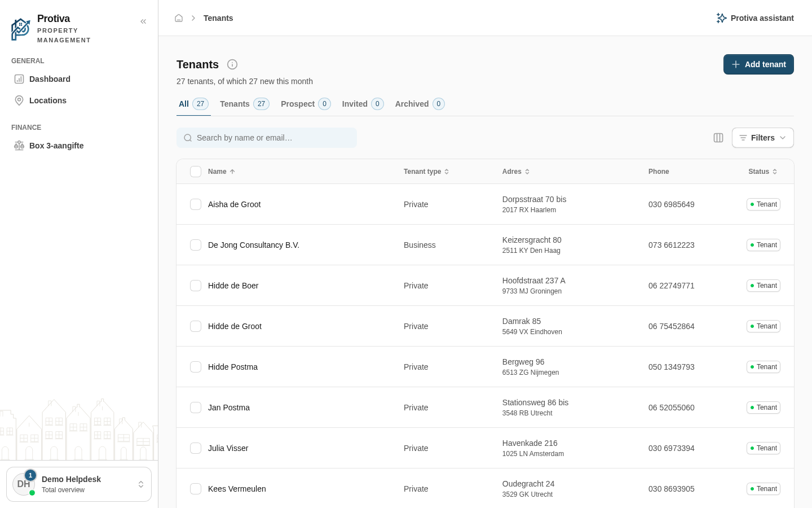Image resolution: width=812 pixels, height=508 pixels.
Task: Tick checkbox for De Jong Consultancy B.V.
Action: coord(196,245)
